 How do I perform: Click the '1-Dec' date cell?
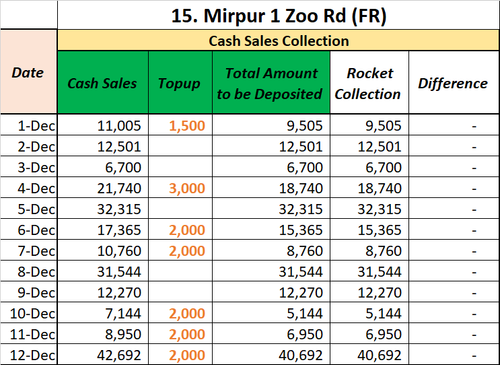click(29, 125)
